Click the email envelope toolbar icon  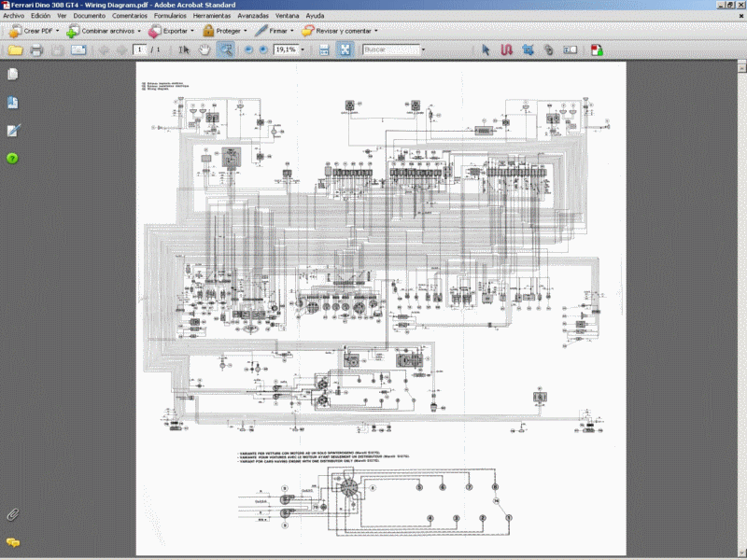point(78,50)
